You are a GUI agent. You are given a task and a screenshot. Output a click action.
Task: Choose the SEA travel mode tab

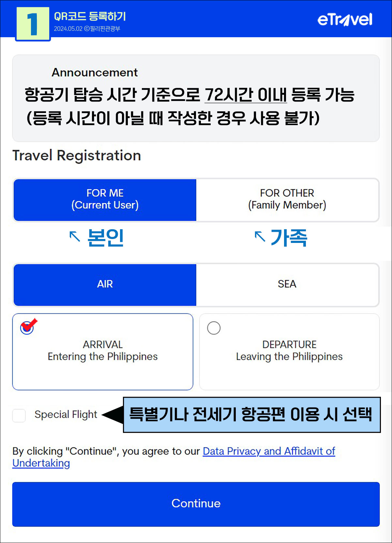pyautogui.click(x=287, y=285)
